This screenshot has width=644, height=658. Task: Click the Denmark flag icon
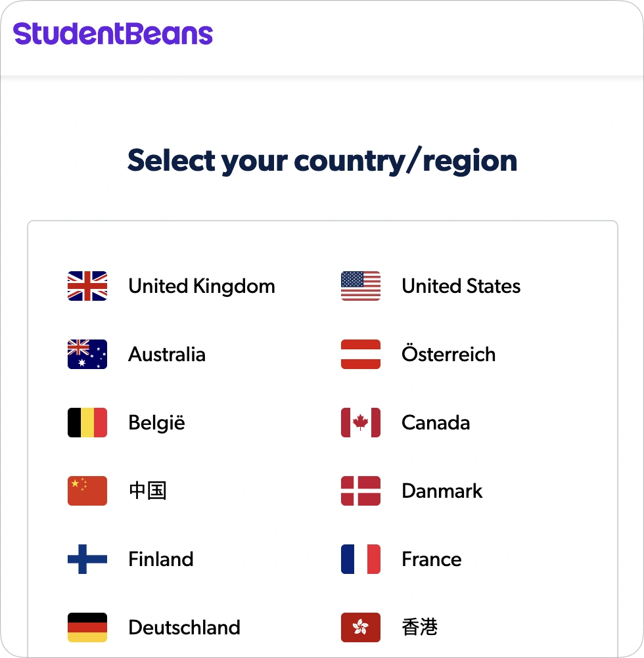[x=361, y=491]
